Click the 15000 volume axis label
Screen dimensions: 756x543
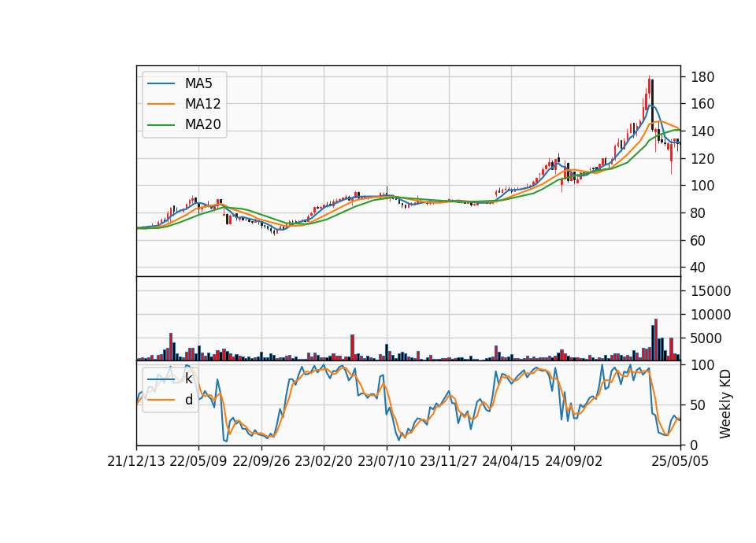(710, 291)
